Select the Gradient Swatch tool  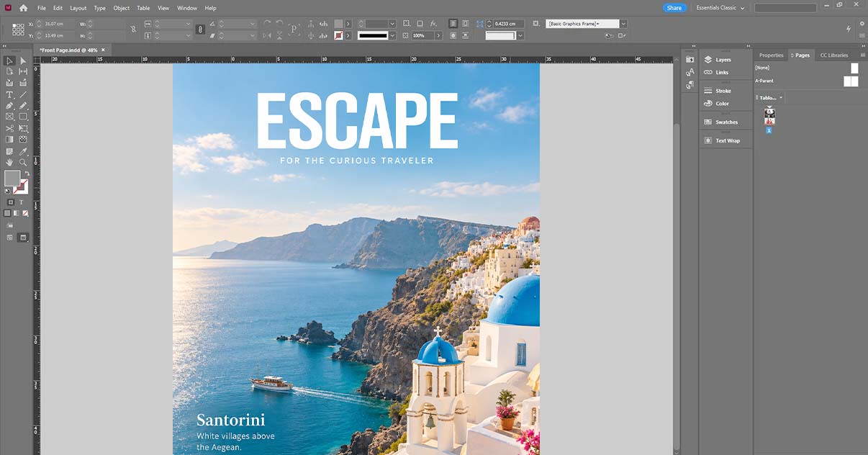tap(9, 140)
